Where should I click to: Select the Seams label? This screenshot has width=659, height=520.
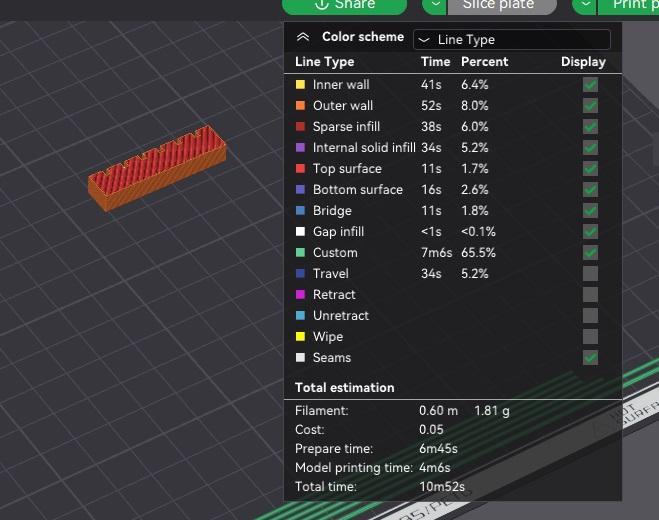(x=332, y=358)
